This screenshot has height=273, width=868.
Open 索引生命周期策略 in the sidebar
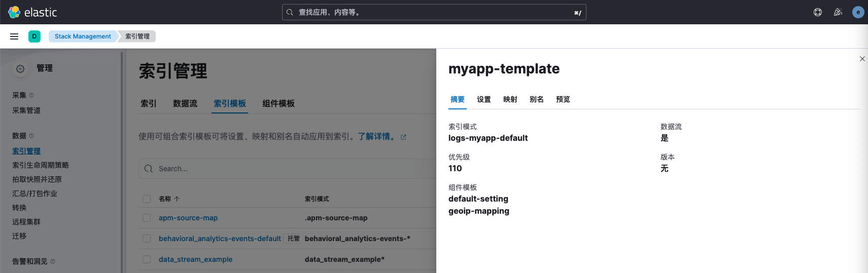(41, 165)
